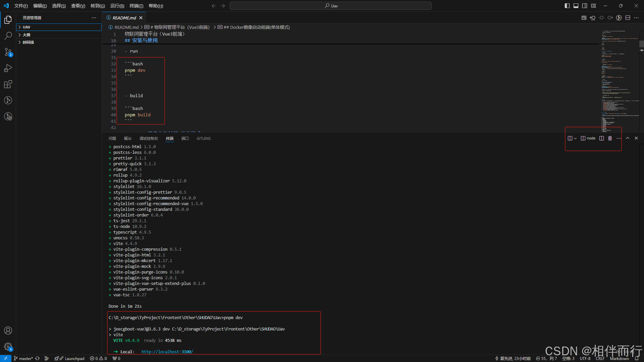The width and height of the screenshot is (644, 362).
Task: Toggle secondary side bar visibility
Action: click(x=585, y=6)
